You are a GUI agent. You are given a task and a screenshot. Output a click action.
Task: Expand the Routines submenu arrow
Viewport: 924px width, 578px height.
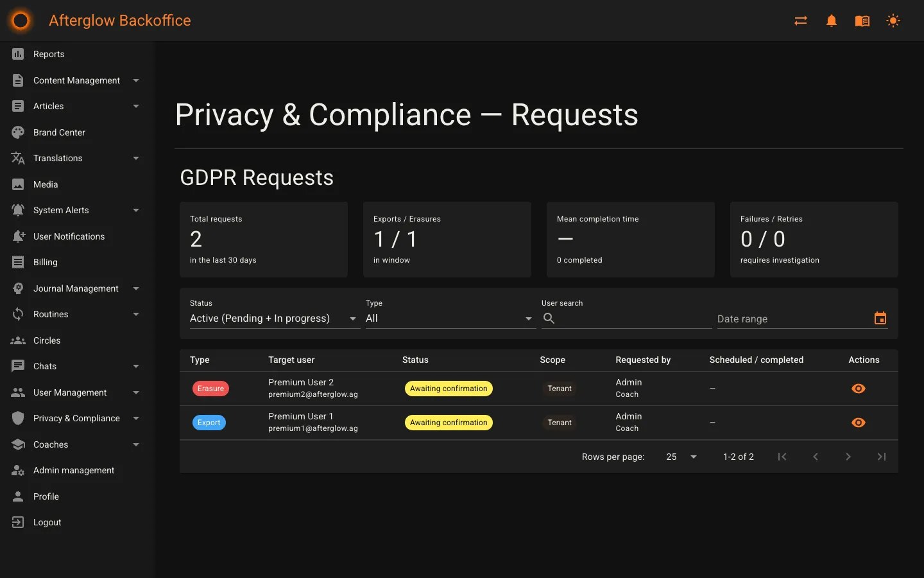[136, 314]
